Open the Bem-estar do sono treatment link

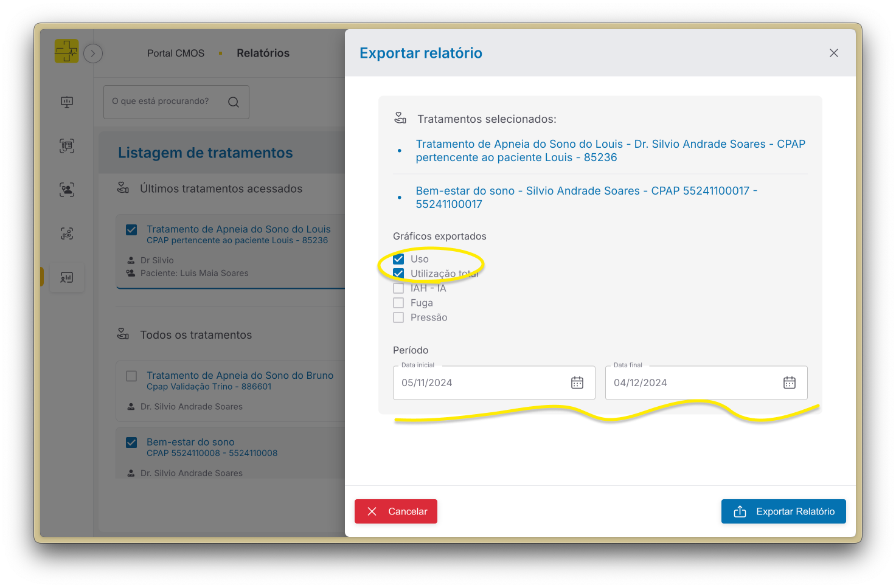click(586, 197)
